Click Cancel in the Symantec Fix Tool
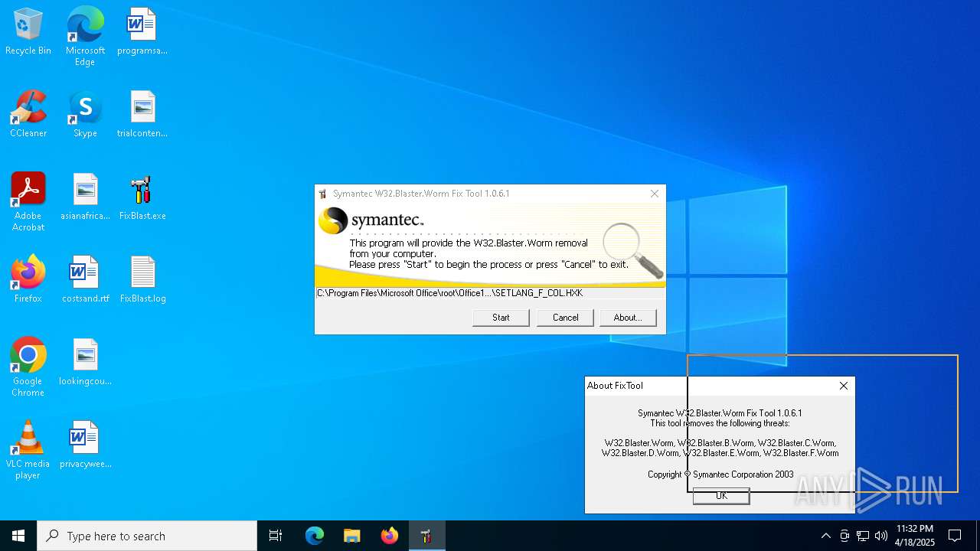This screenshot has height=551, width=980. coord(565,318)
